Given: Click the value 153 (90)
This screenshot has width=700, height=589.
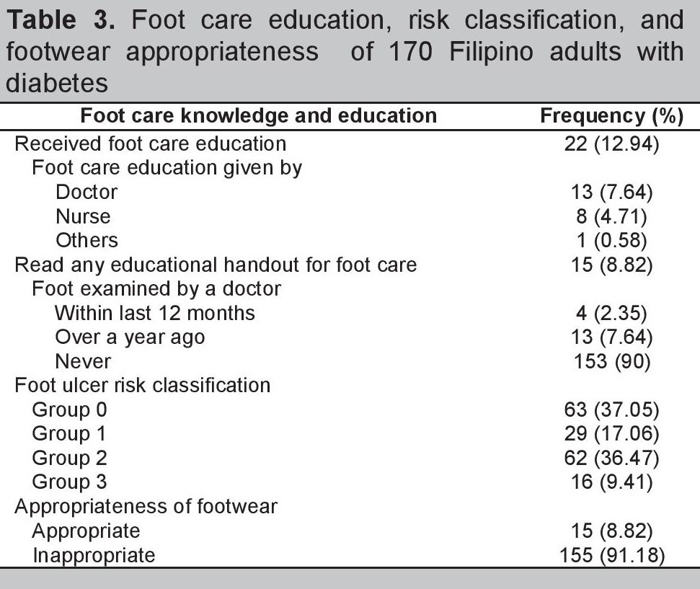Looking at the screenshot, I should pos(611,360).
